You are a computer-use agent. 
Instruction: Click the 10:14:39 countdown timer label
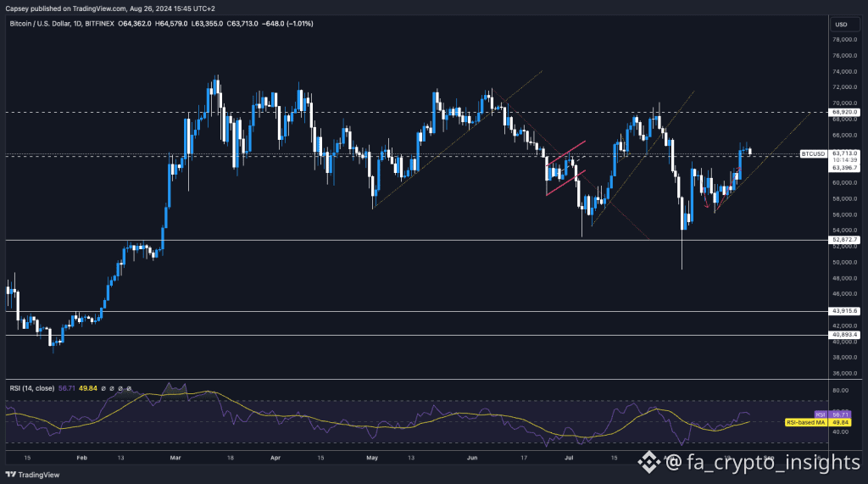(845, 160)
